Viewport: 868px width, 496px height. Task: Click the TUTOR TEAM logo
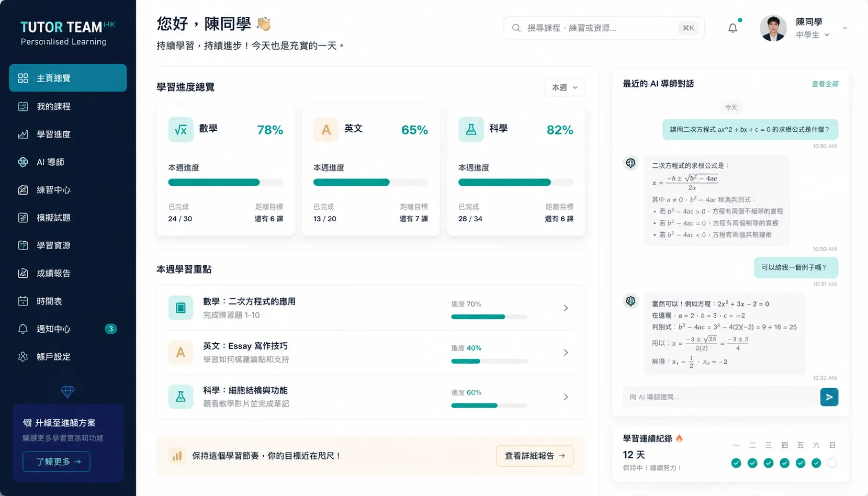tap(67, 33)
